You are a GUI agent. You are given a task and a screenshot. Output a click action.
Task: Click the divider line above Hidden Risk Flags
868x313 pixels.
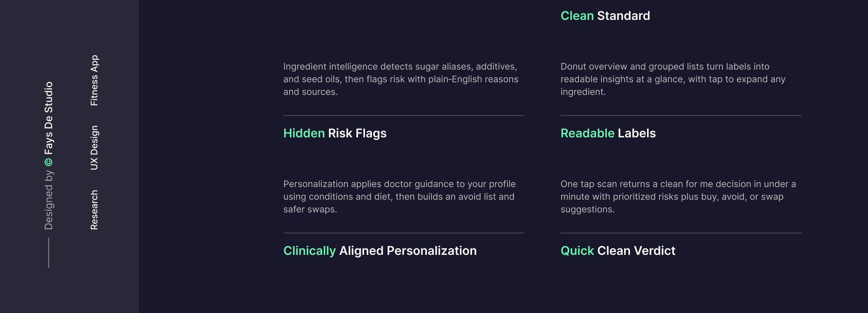point(403,116)
